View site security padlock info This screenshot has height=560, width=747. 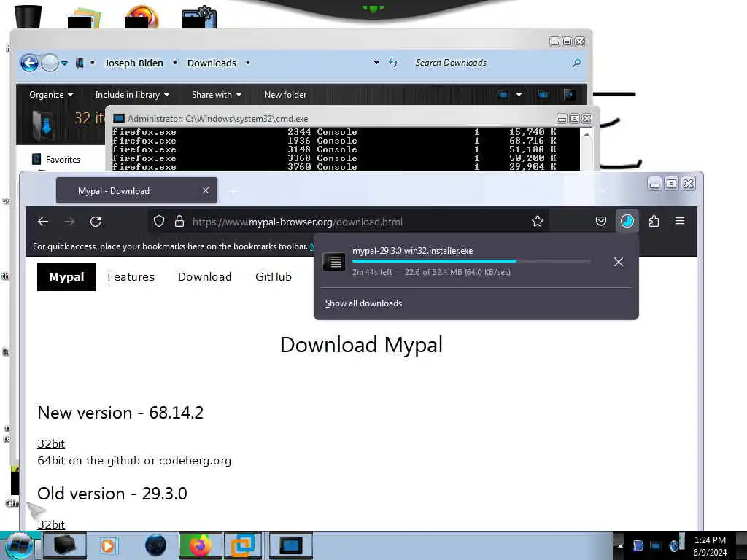point(179,221)
